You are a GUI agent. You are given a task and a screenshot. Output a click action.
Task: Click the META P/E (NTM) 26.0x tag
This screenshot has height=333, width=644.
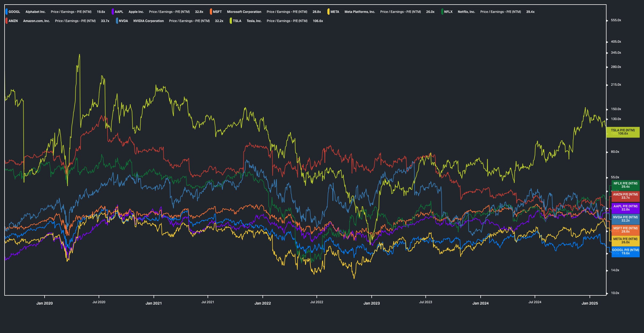625,241
